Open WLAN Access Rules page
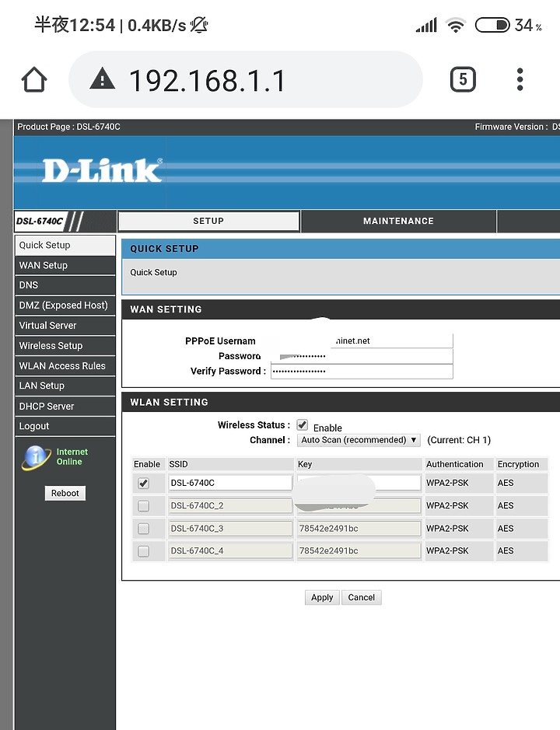 click(65, 366)
